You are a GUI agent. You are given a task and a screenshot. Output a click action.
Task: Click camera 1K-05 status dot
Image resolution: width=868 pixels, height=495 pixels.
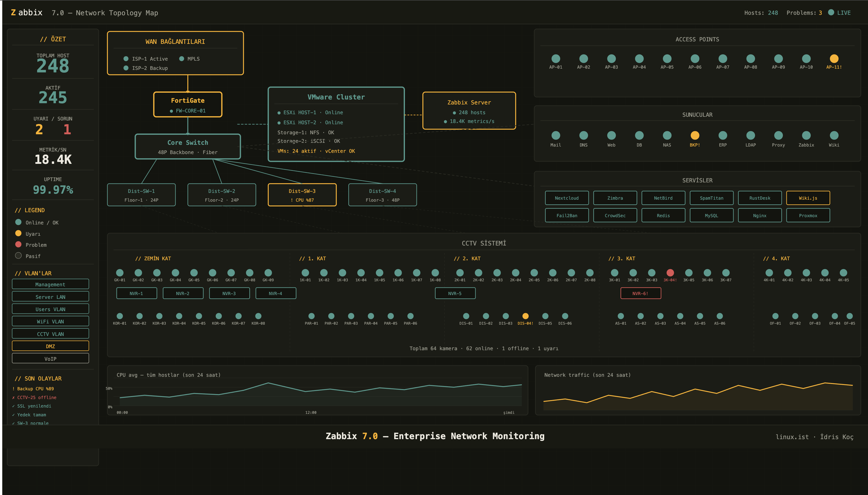pyautogui.click(x=380, y=273)
